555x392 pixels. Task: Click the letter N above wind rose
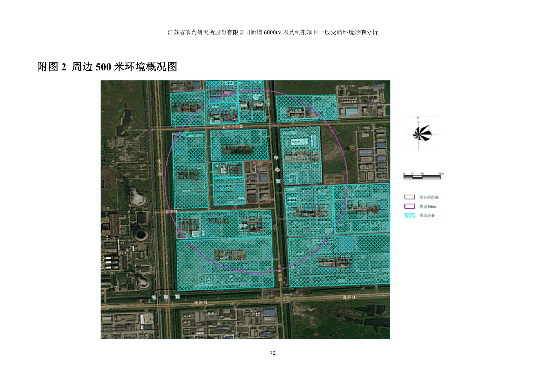(418, 118)
